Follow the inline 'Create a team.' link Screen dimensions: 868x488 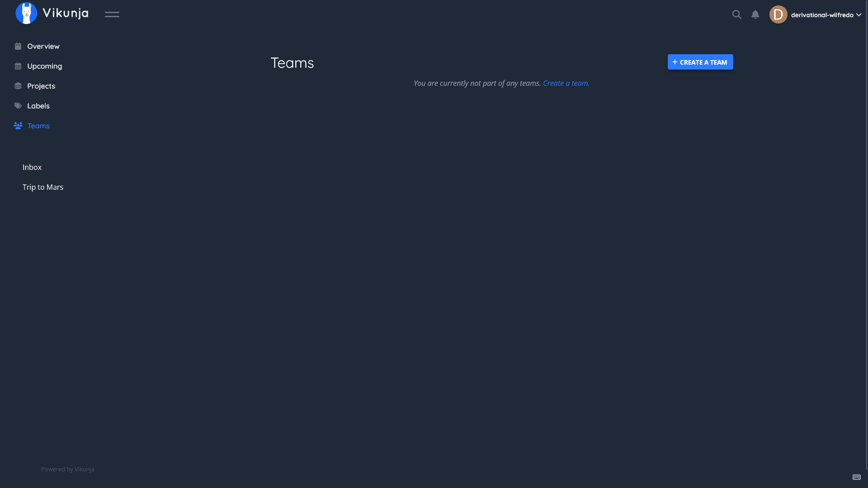[x=566, y=83]
